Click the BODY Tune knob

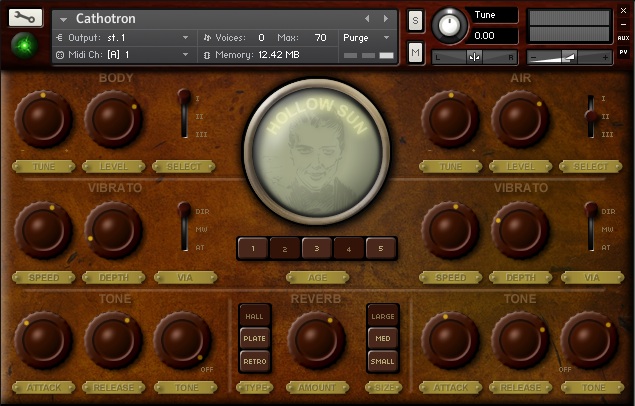(x=43, y=119)
